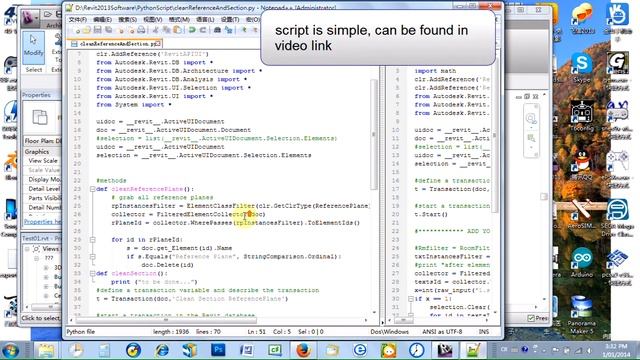640x360 pixels.
Task: Click the Photoshop icon in taskbar
Action: click(218, 350)
